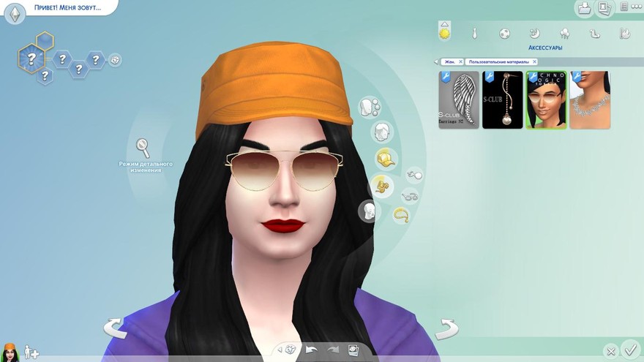The height and width of the screenshot is (362, 644).
Task: Expand outfit list arrow above the sun icon
Action: pyautogui.click(x=444, y=24)
